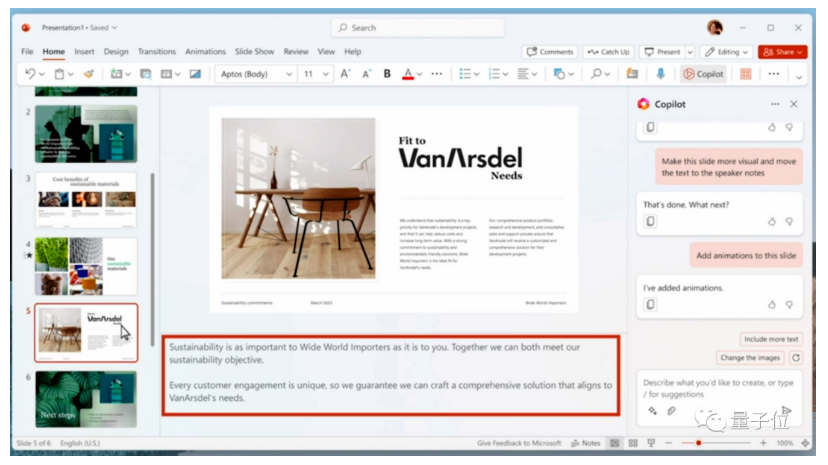The image size is (828, 465).
Task: Click the Present button
Action: click(x=662, y=52)
